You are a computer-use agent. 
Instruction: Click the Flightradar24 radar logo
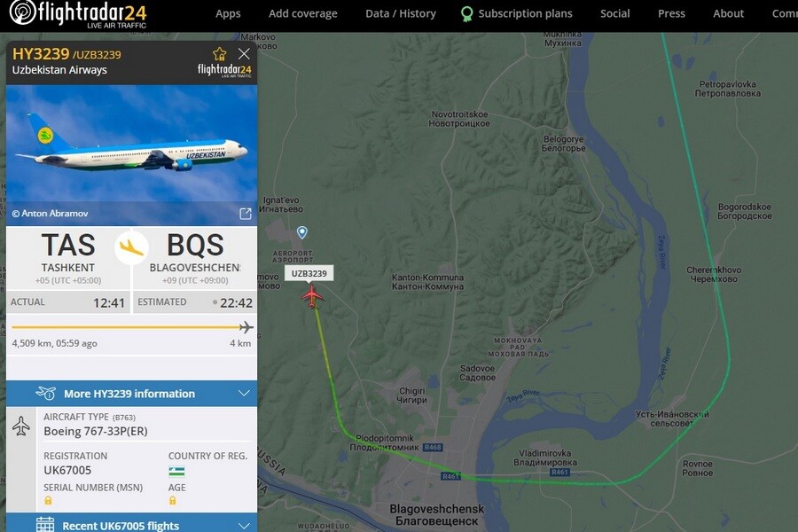(23, 12)
